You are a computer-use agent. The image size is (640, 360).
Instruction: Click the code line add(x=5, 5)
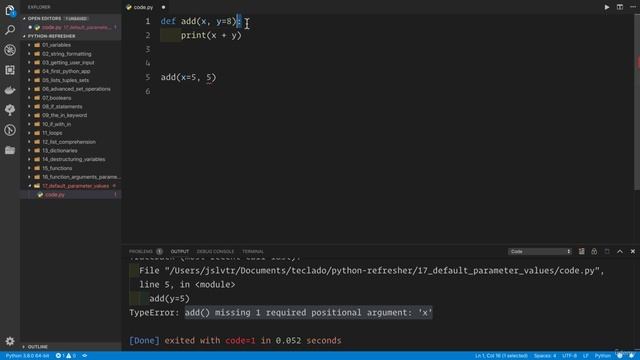click(x=188, y=77)
